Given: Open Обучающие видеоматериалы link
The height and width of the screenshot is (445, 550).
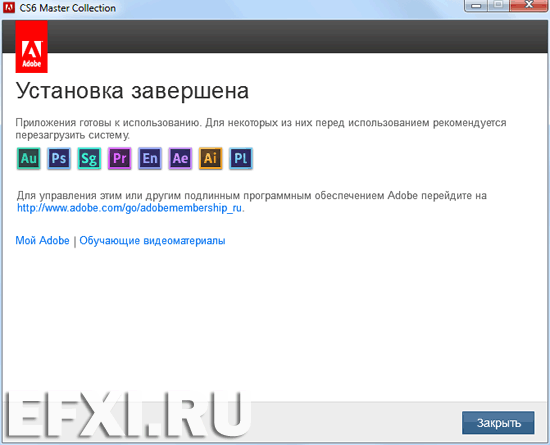Looking at the screenshot, I should pos(152,241).
